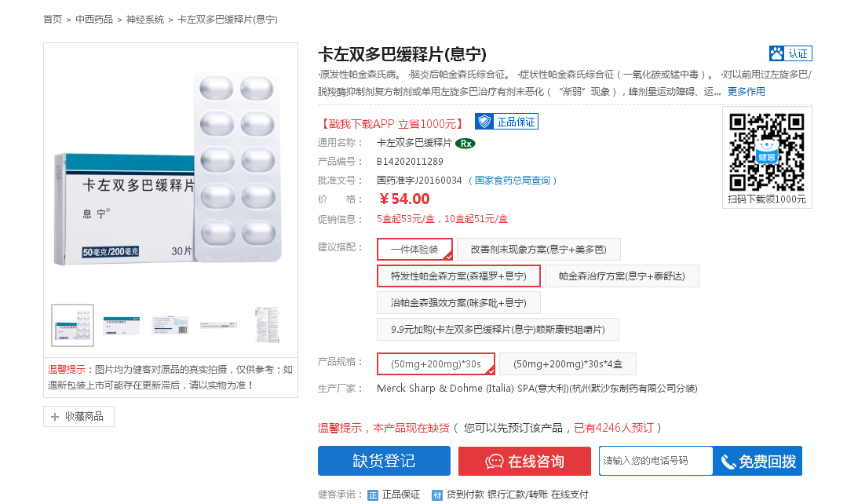Select the (50mg+200mg)*30s*4盒 specification
Screen dimensions: 847x504
[x=568, y=364]
